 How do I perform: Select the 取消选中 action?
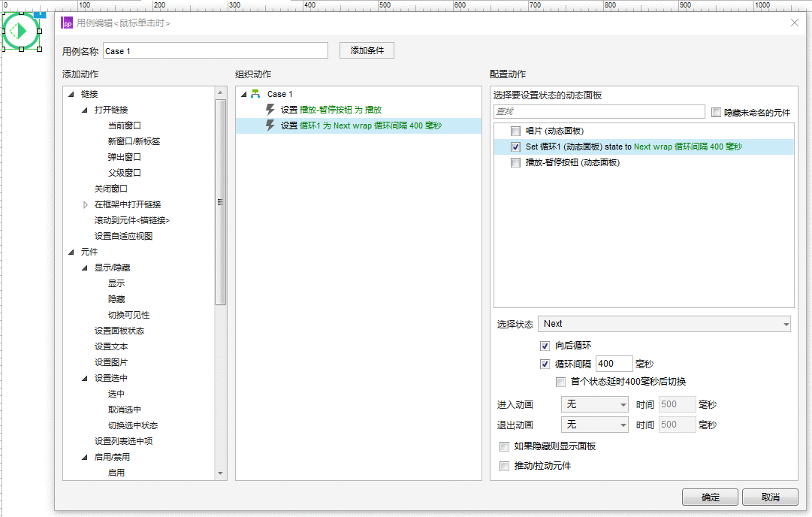point(124,410)
